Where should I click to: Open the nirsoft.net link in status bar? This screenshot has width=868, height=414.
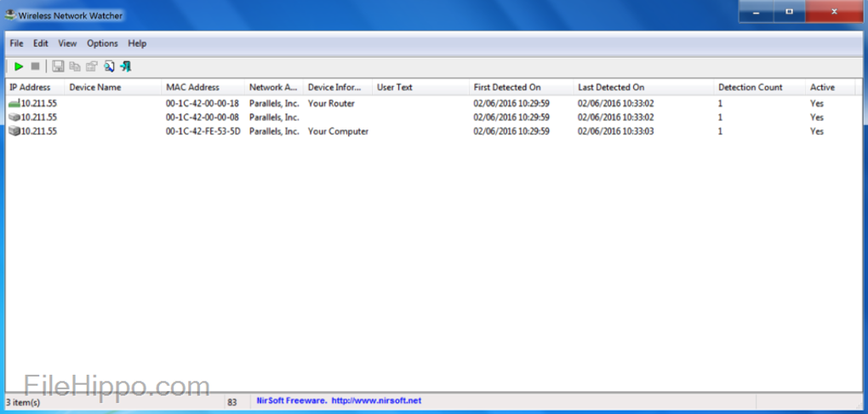coord(376,400)
